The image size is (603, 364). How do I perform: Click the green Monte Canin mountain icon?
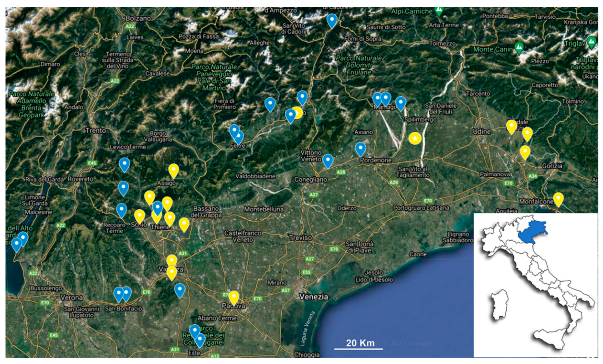519,47
